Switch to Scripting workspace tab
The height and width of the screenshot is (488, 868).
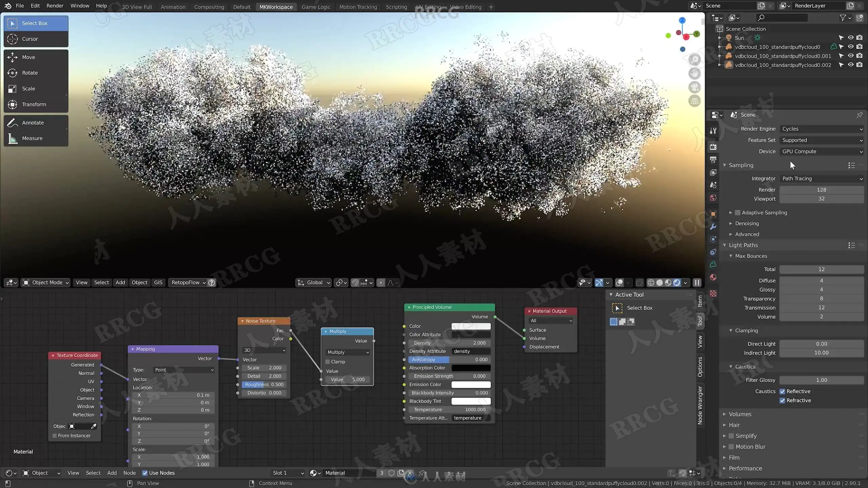396,7
